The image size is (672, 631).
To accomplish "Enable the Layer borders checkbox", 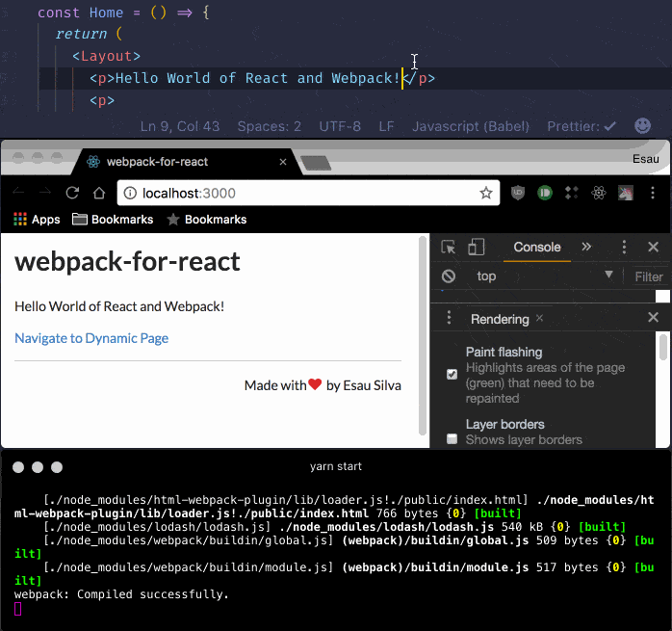I will (452, 439).
